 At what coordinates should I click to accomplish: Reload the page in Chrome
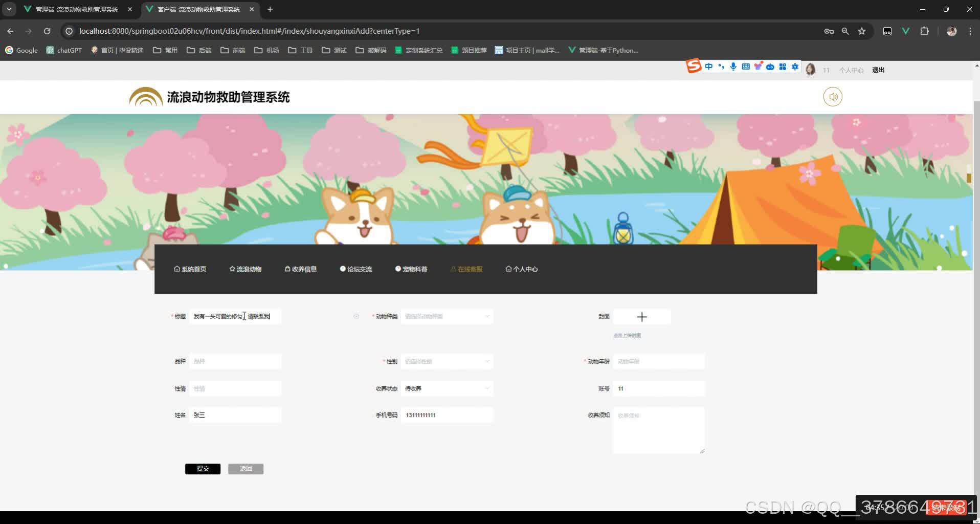pos(47,31)
